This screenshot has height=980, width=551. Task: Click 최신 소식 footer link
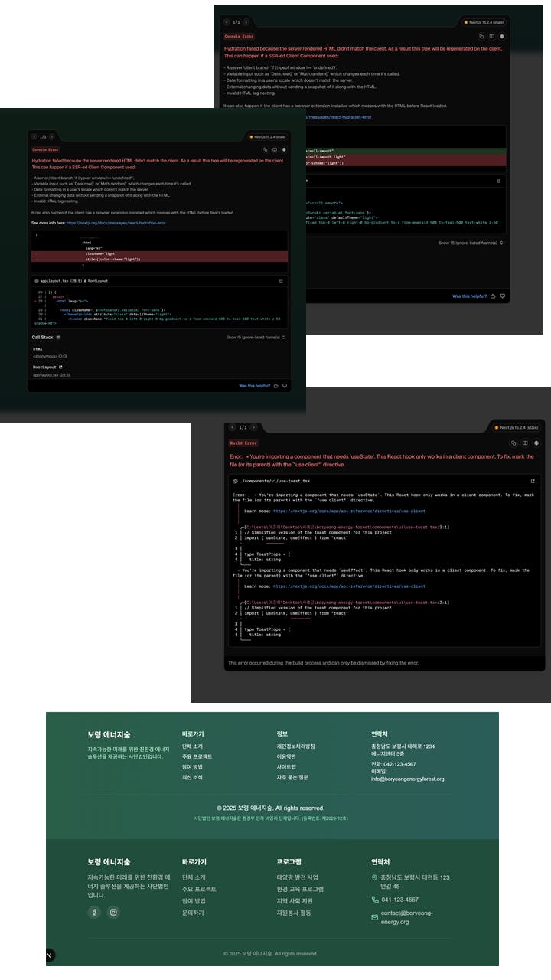[192, 777]
